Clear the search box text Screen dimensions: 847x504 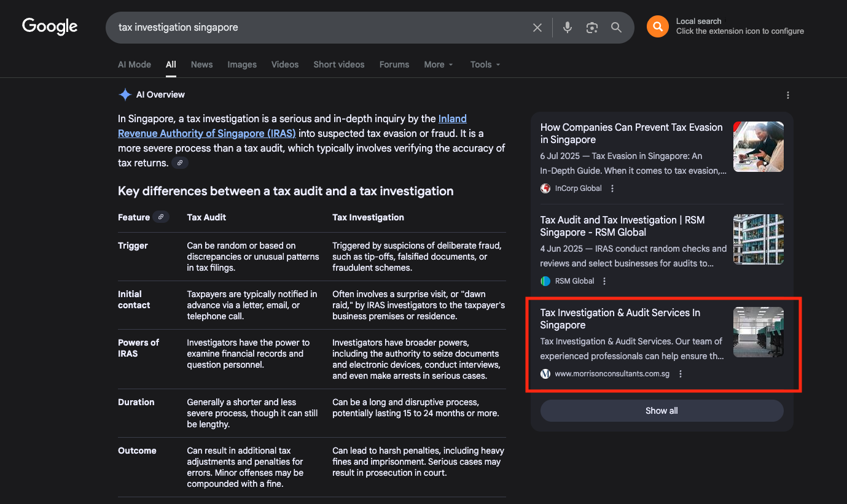point(537,28)
